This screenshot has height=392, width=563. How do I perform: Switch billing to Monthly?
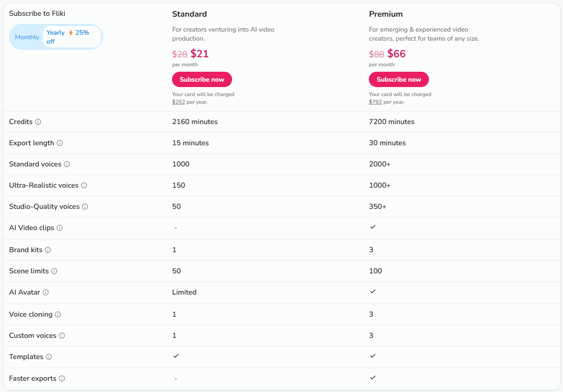(27, 37)
